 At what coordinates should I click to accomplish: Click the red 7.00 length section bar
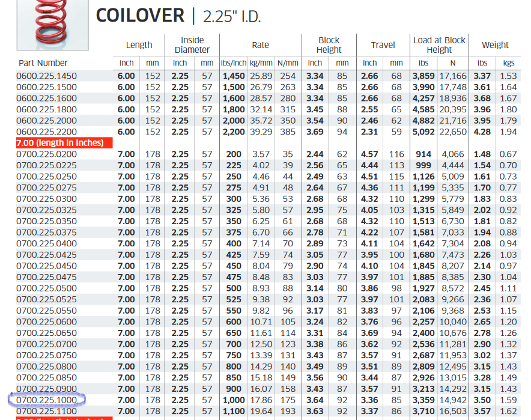pyautogui.click(x=64, y=143)
